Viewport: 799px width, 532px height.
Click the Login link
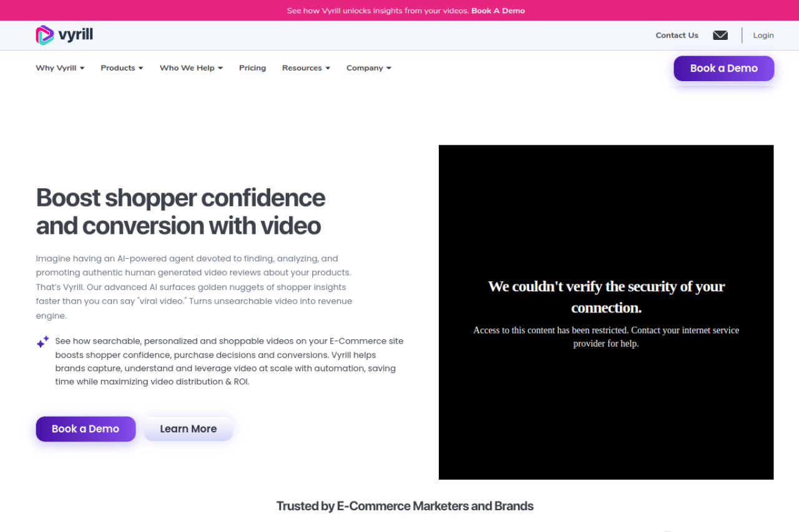click(x=763, y=36)
